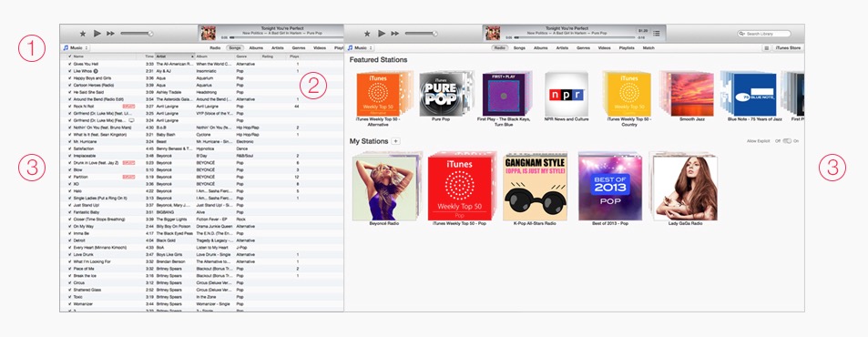
Task: Select the Playlists tab
Action: click(x=627, y=48)
